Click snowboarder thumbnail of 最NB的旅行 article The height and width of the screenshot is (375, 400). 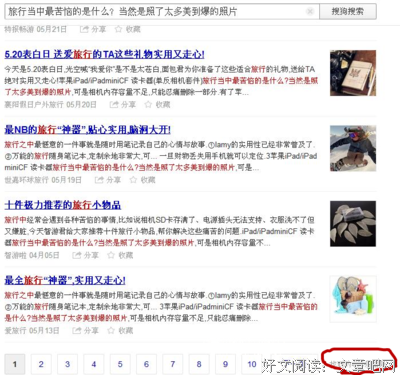click(x=353, y=148)
